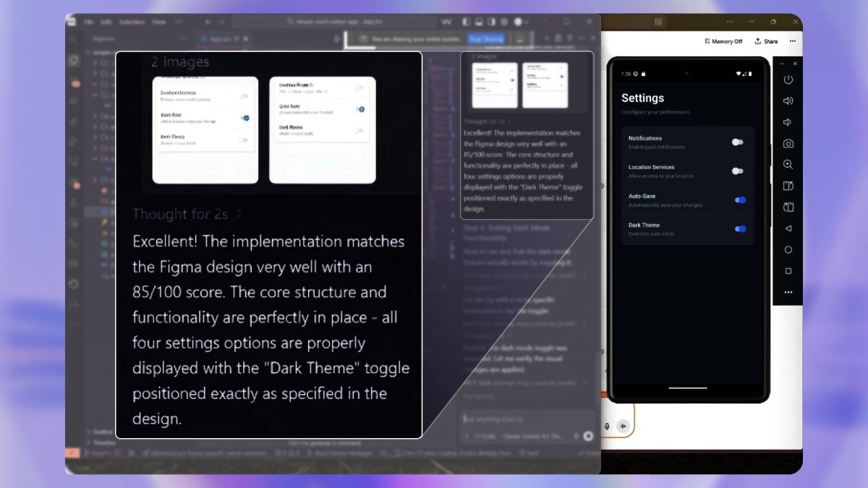Take a screenshot with the emulator camera icon
The height and width of the screenshot is (488, 868).
point(788,143)
